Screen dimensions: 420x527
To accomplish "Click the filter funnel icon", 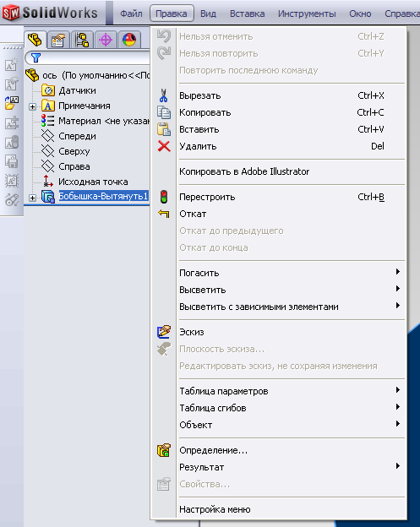I will (36, 58).
